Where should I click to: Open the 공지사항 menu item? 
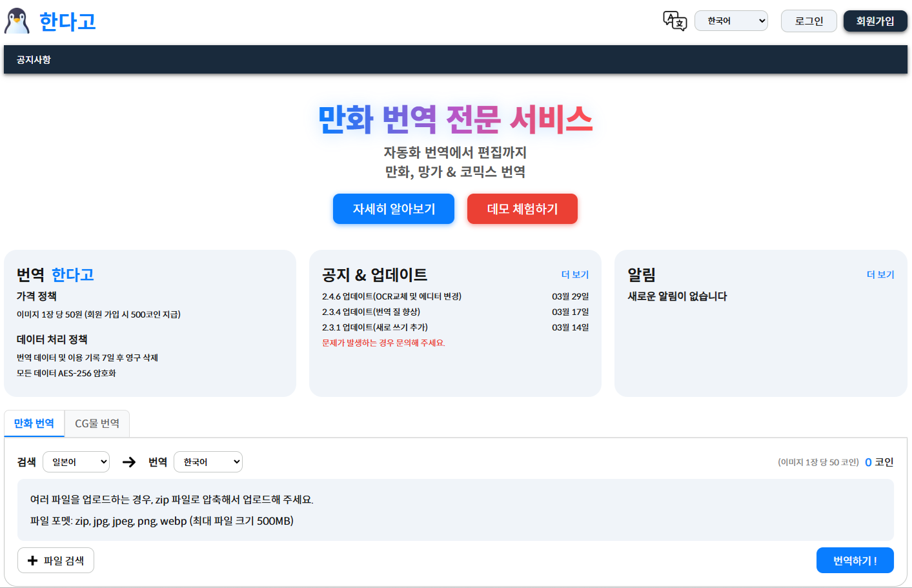pos(34,60)
